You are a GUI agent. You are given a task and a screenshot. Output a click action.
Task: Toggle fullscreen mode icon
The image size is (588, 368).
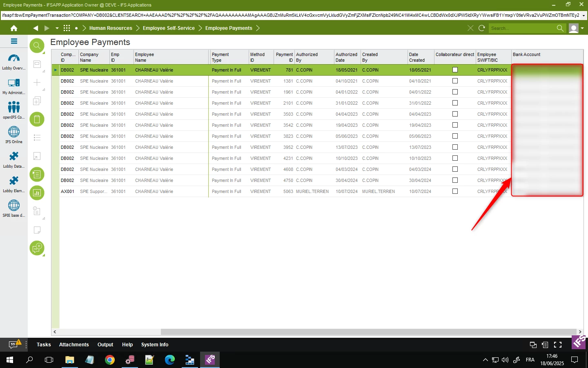[x=558, y=345]
